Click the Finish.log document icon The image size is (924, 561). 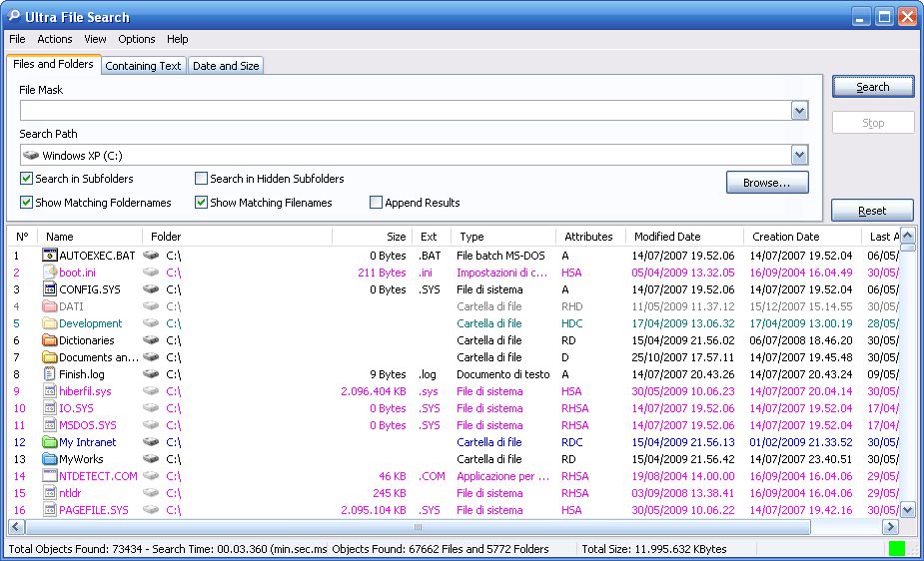tap(50, 374)
